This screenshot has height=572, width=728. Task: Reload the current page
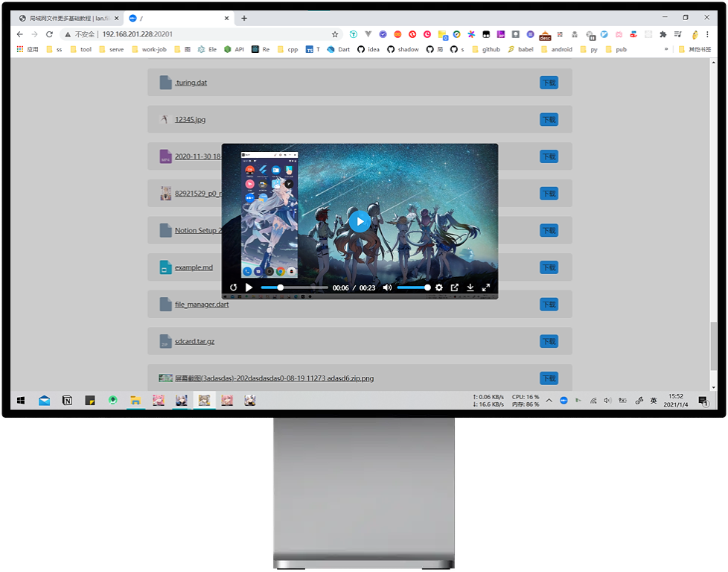pos(49,34)
